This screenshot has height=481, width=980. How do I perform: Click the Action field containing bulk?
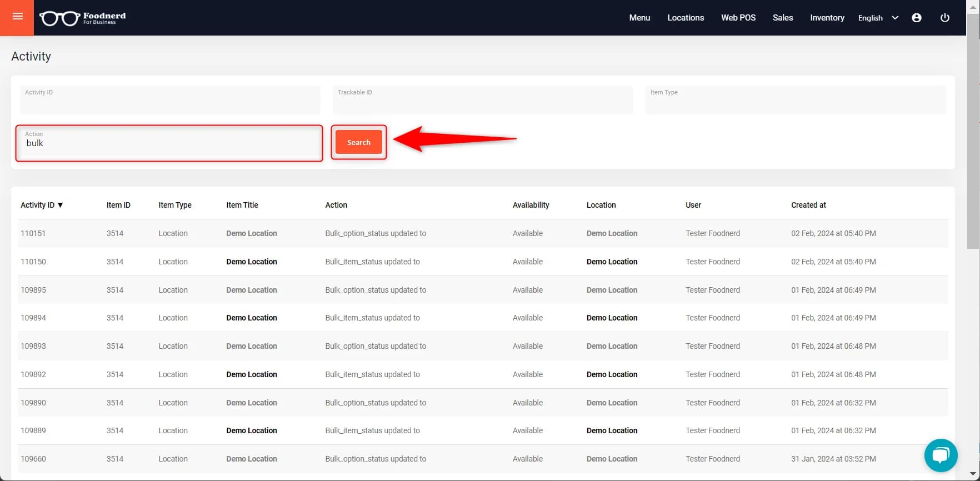(169, 143)
